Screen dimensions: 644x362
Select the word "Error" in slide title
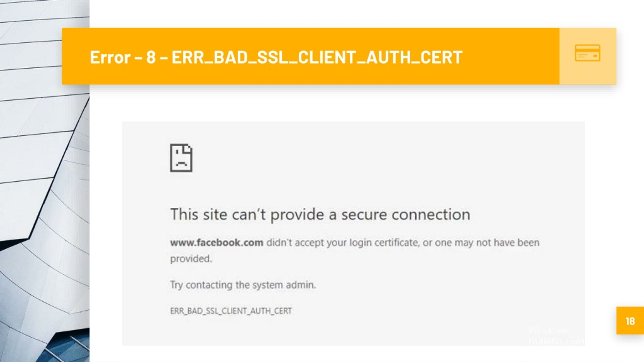pyautogui.click(x=110, y=57)
